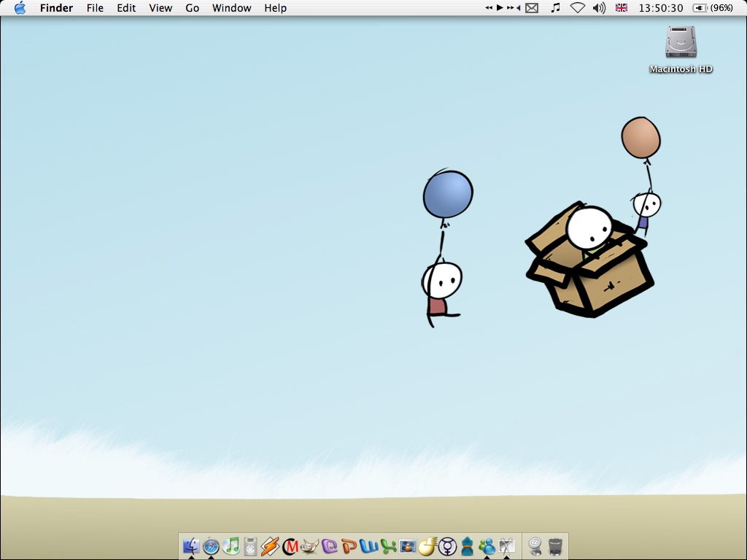747x560 pixels.
Task: Open the volume control in menu bar
Action: point(599,8)
